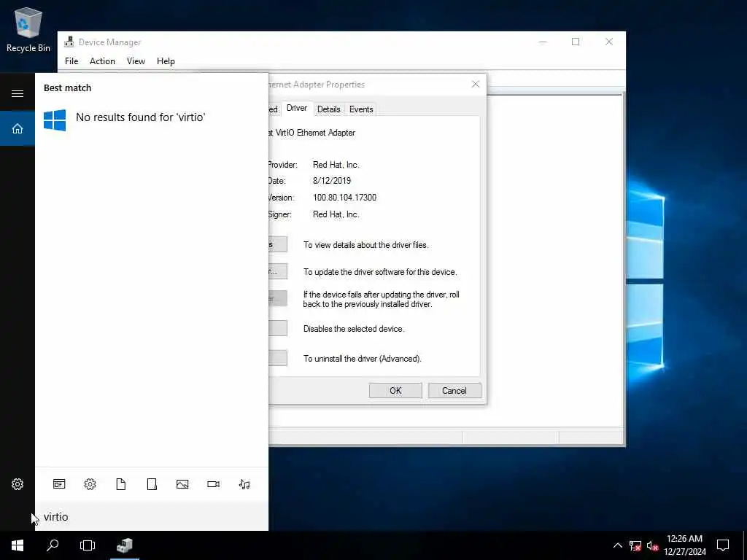Filter search results by Settings gear icon
747x560 pixels.
pos(90,484)
